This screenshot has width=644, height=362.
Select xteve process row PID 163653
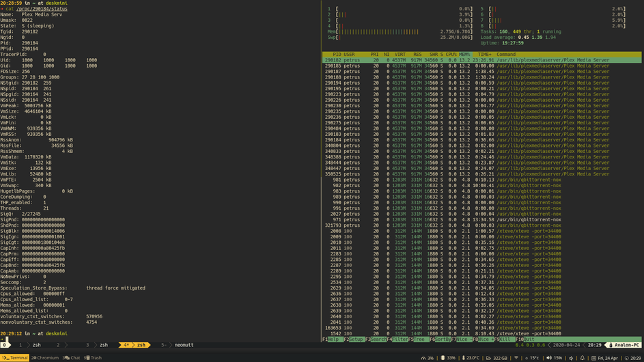pyautogui.click(x=481, y=328)
